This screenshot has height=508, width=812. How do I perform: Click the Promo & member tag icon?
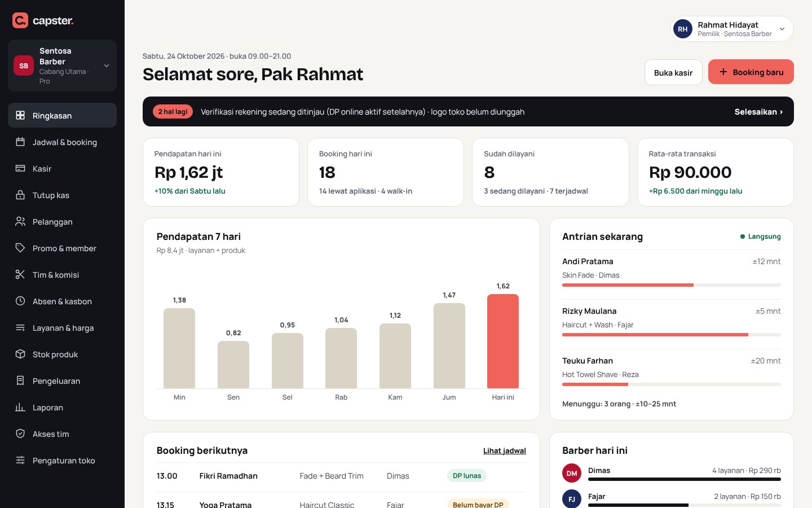tap(20, 248)
